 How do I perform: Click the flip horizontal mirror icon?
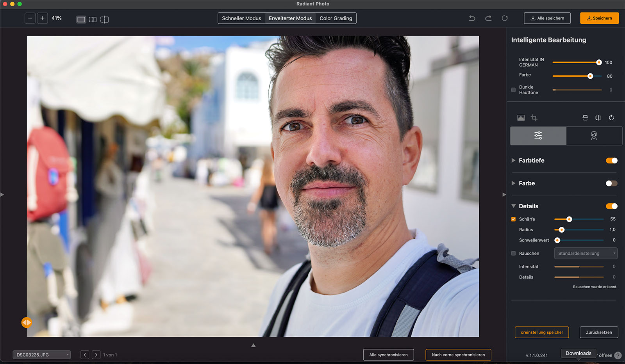click(598, 118)
